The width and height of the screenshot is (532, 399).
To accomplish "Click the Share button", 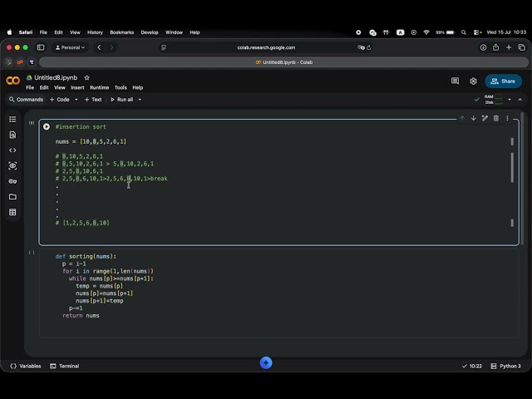I will tap(503, 81).
